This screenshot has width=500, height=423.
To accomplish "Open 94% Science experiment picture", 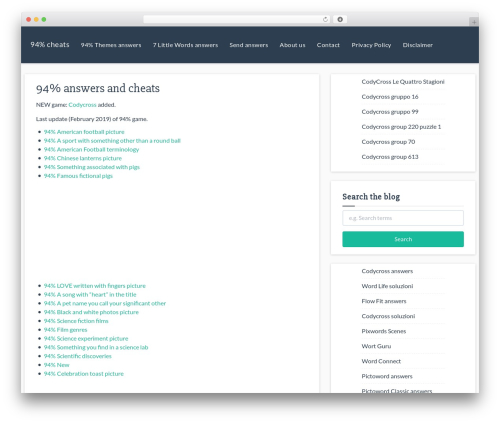I will coord(86,338).
